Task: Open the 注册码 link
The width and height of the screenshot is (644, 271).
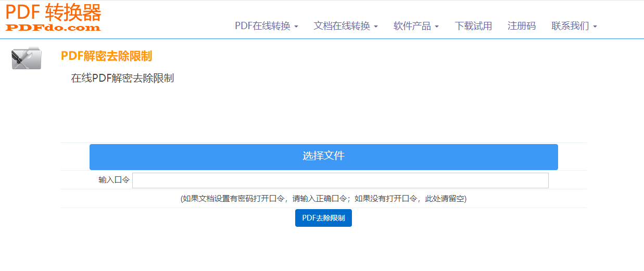Action: (x=522, y=26)
